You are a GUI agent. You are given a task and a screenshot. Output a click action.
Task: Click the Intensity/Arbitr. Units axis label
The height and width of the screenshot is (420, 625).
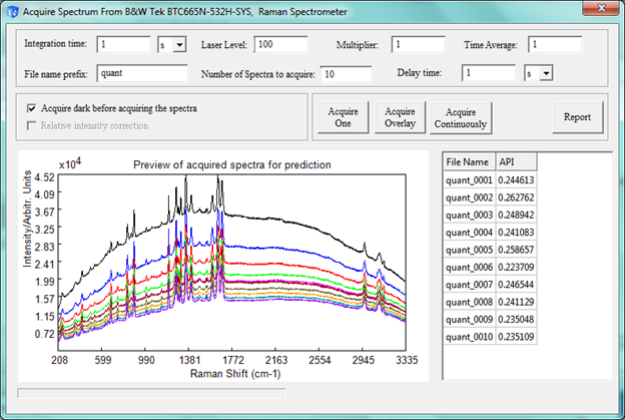coord(27,218)
